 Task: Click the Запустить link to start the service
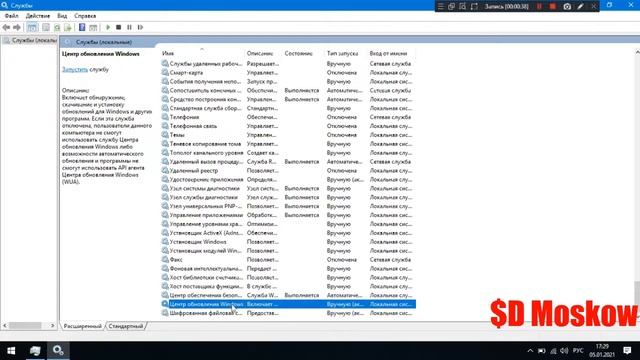click(75, 69)
